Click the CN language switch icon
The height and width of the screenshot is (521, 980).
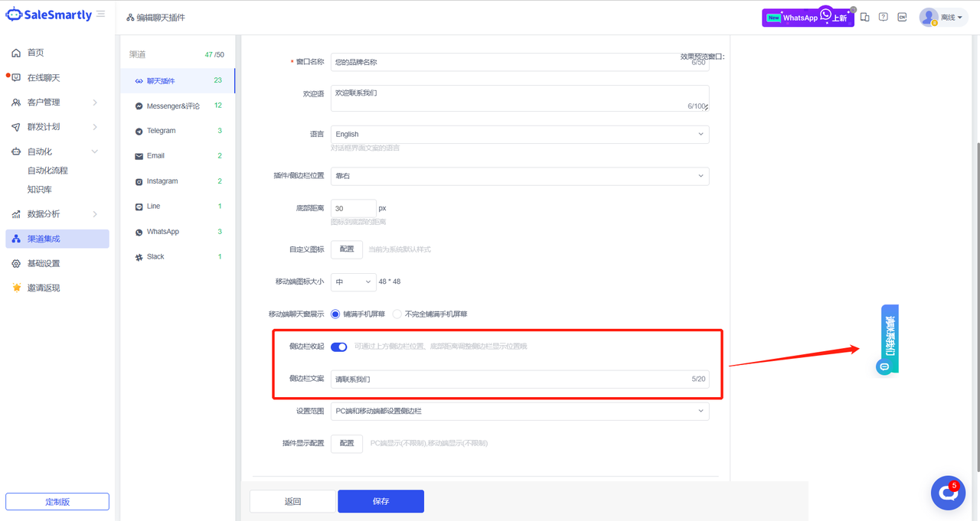click(x=902, y=17)
